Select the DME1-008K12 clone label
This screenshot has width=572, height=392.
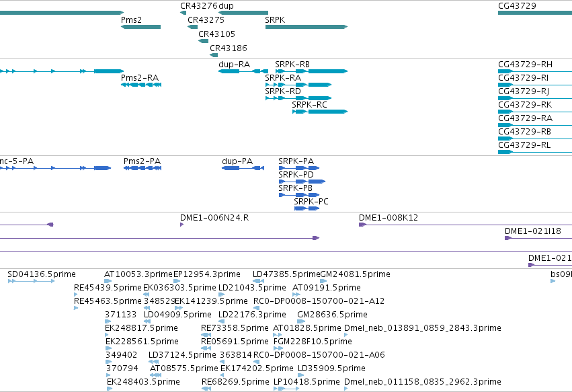(388, 218)
